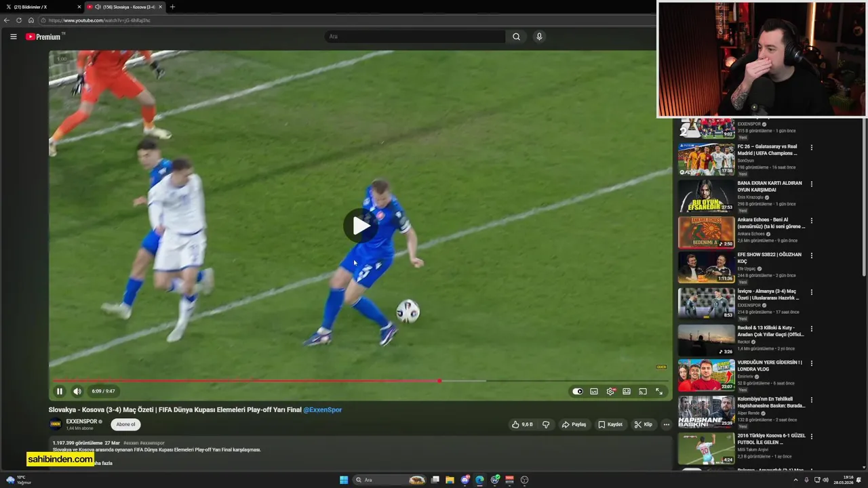
Task: Open options menu for İsviçre - Almanya video
Action: (812, 292)
